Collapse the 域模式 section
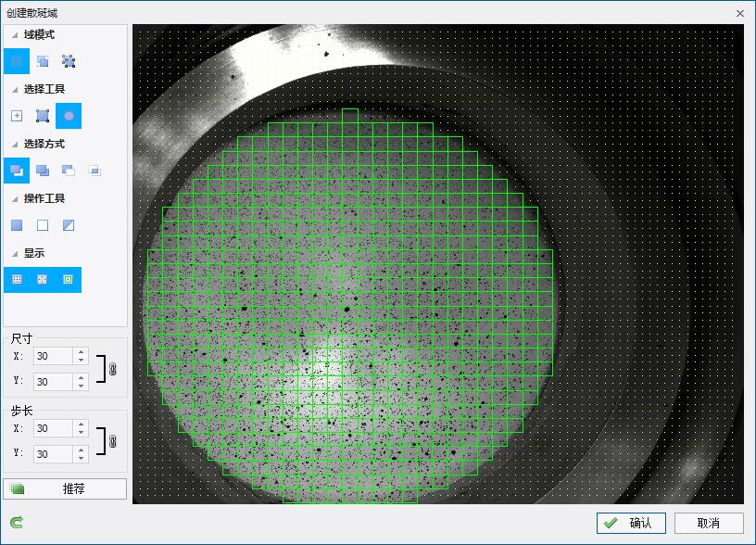This screenshot has width=756, height=545. pos(15,35)
